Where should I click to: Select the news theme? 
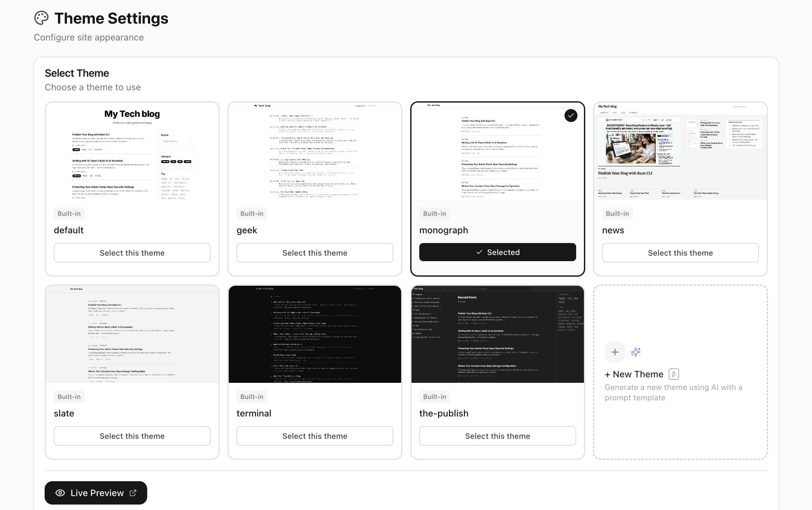[x=680, y=253]
